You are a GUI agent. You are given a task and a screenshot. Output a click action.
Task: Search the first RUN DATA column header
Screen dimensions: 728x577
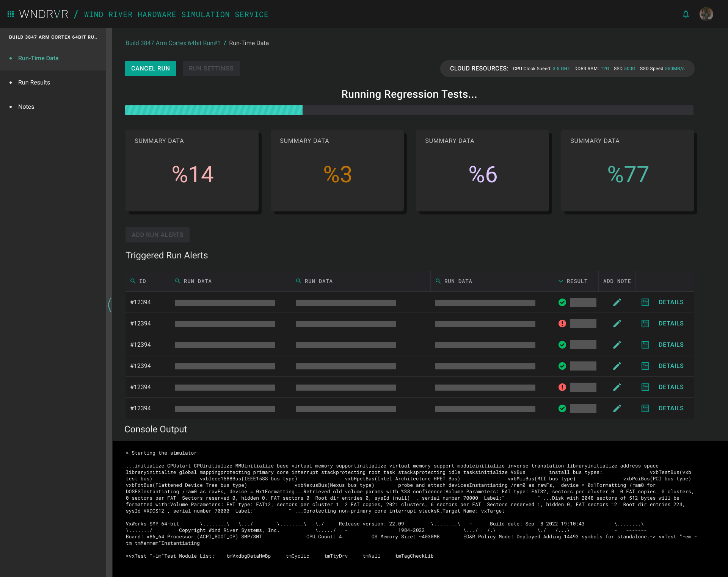pyautogui.click(x=177, y=281)
